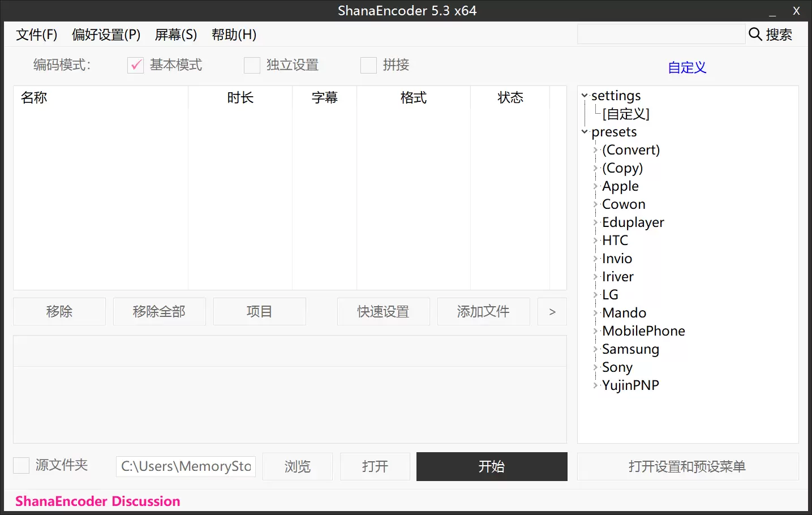812x515 pixels.
Task: Select the Mando preset item
Action: point(624,313)
